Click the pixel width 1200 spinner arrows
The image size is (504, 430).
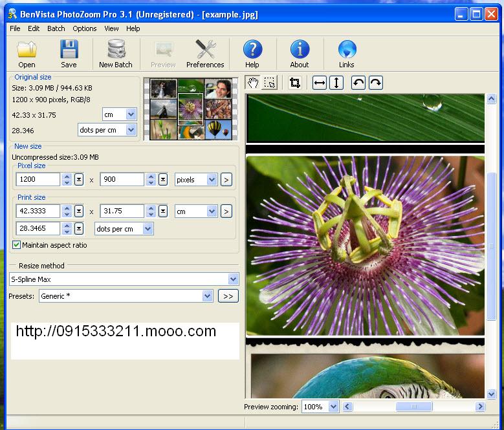coord(67,179)
